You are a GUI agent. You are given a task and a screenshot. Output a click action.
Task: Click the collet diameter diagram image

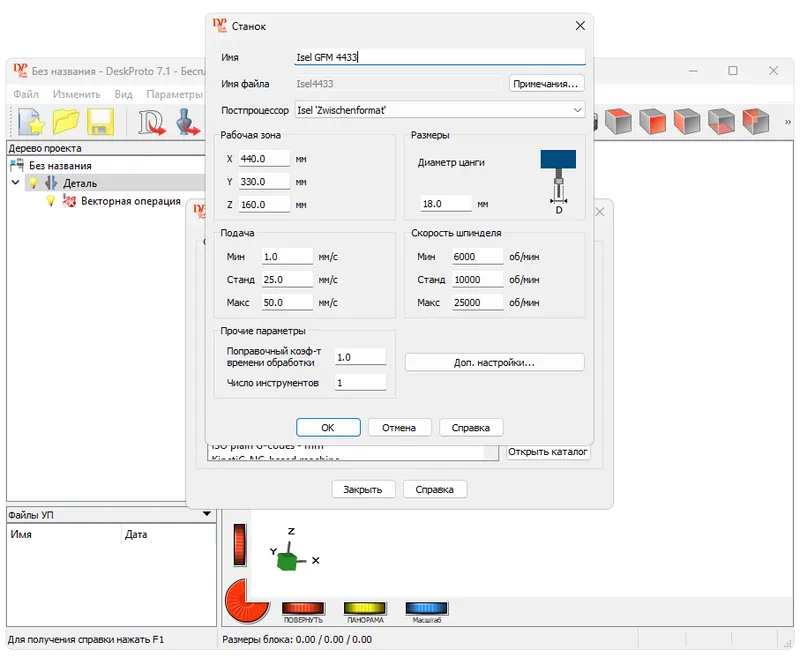[558, 182]
